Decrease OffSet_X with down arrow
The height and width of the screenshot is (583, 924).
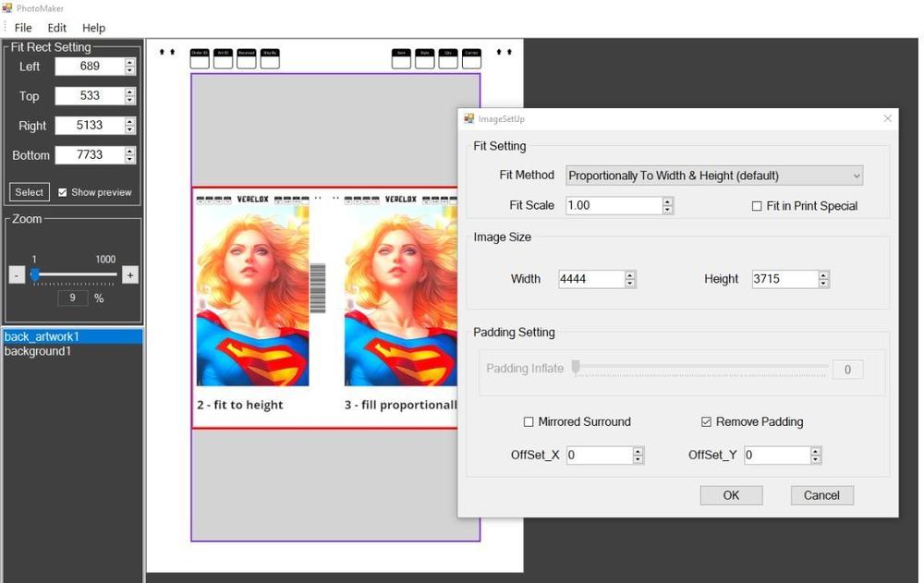pos(638,459)
